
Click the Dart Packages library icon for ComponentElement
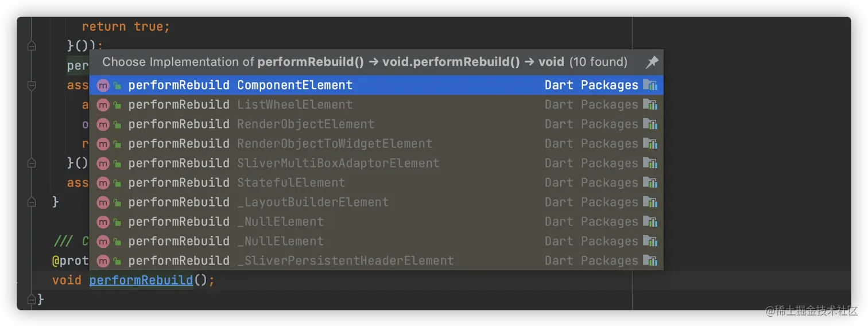(650, 85)
